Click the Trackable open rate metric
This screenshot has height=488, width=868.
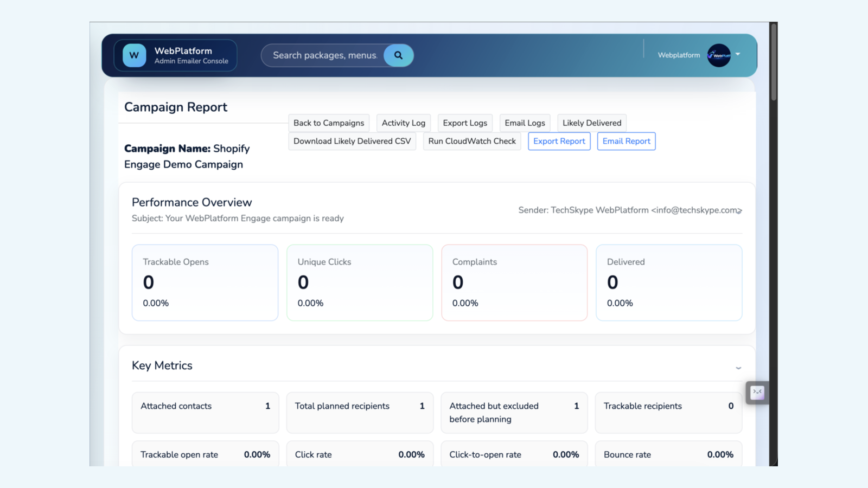205,454
